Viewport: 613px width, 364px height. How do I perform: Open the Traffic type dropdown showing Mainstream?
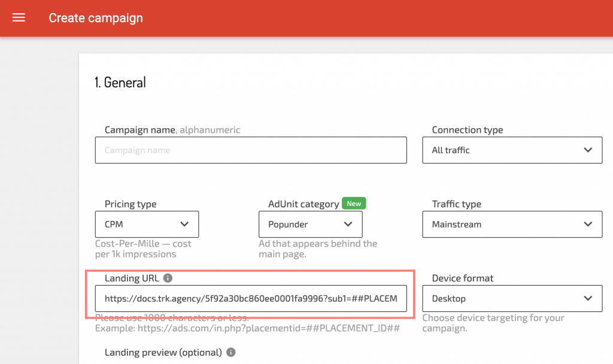[512, 224]
